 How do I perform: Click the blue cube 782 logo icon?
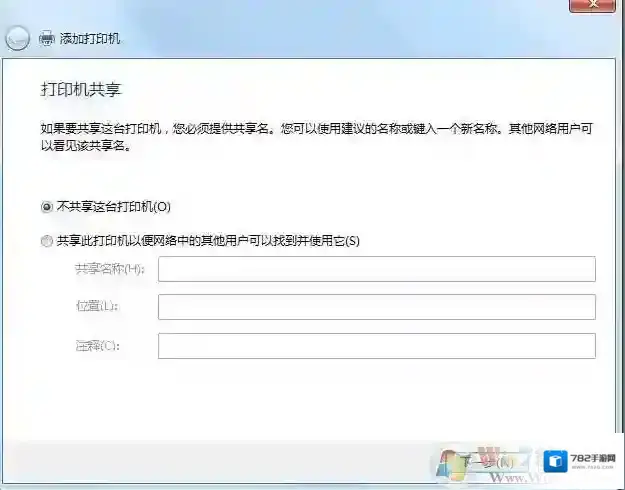(x=556, y=461)
